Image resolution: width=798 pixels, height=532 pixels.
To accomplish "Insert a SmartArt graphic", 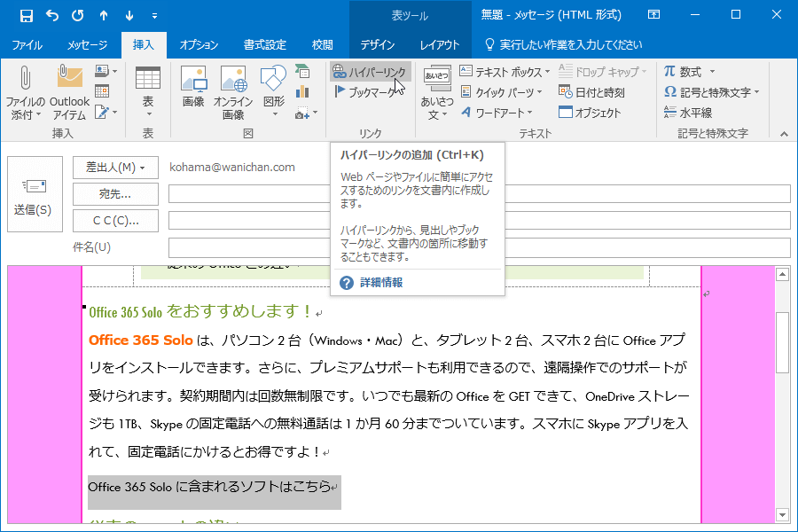I will point(302,71).
